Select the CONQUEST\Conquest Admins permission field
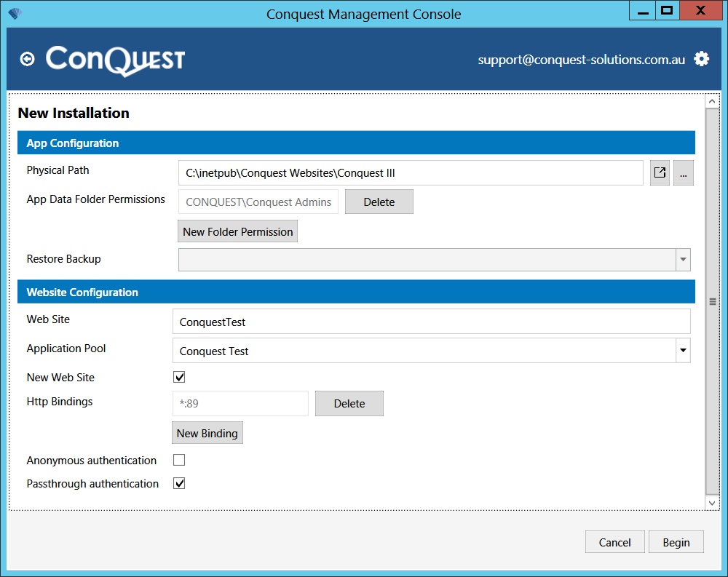 pyautogui.click(x=258, y=202)
